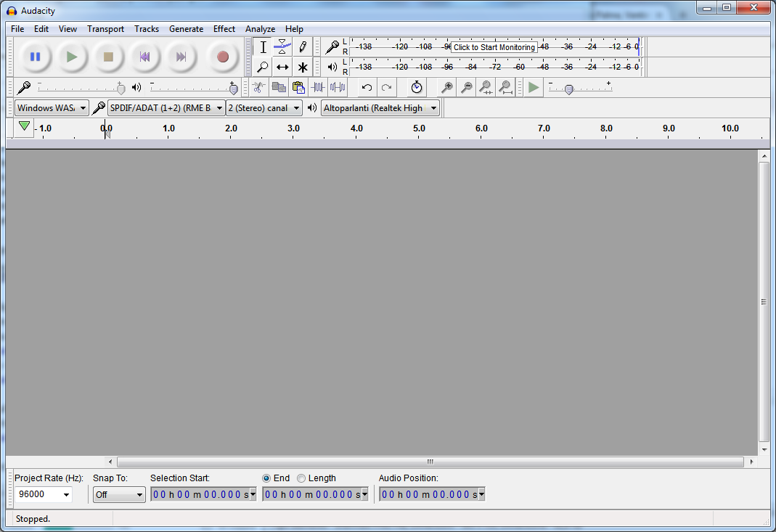Screen dimensions: 776x532
Task: Undo the last action
Action: (367, 88)
